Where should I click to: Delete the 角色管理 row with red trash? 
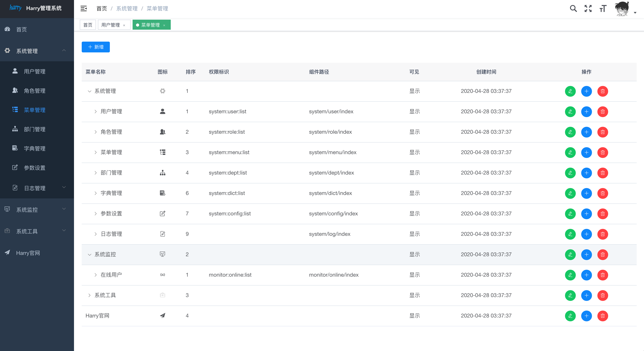[603, 132]
